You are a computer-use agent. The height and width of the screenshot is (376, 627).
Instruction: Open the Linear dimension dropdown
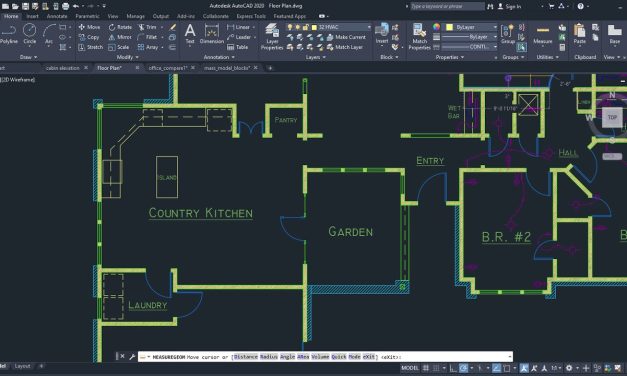pyautogui.click(x=255, y=27)
